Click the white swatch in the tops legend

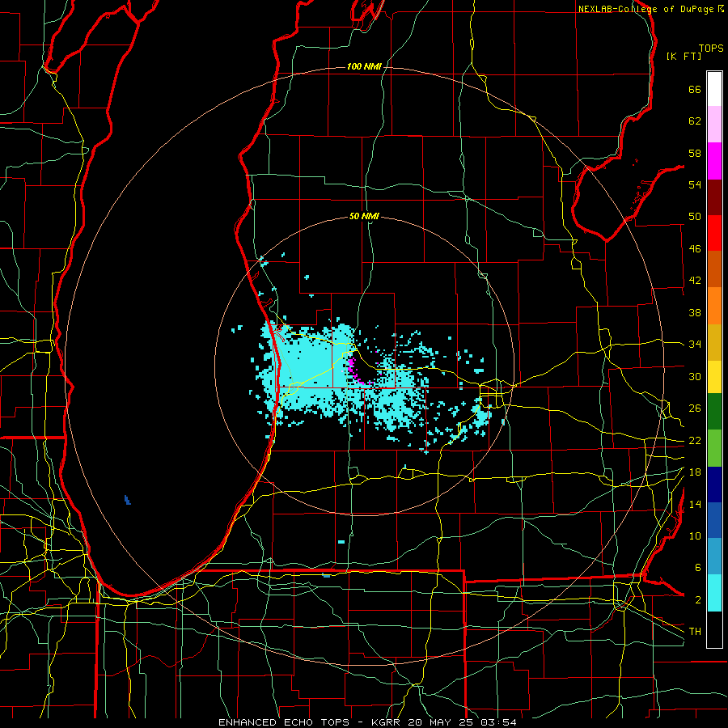coord(714,89)
